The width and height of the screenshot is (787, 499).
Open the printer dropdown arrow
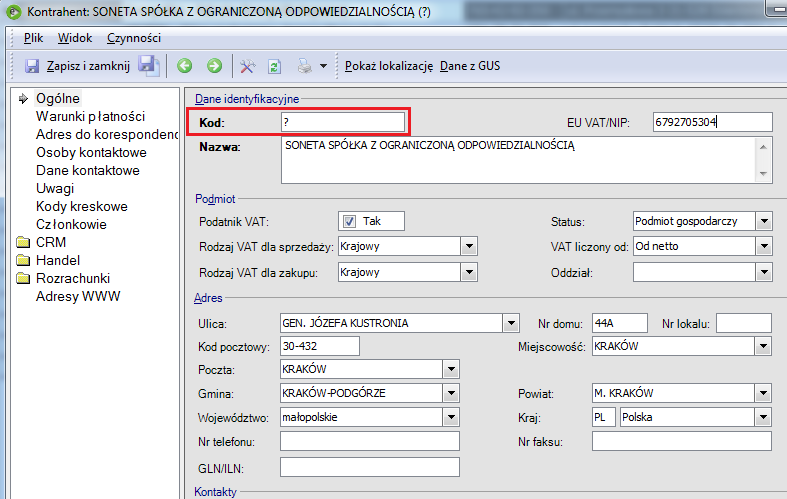click(324, 66)
